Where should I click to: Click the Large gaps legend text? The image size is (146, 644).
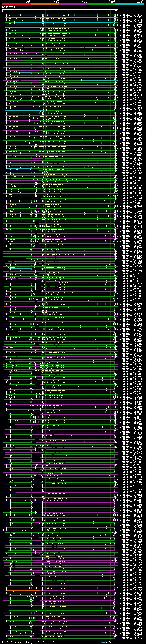click(x=28, y=642)
